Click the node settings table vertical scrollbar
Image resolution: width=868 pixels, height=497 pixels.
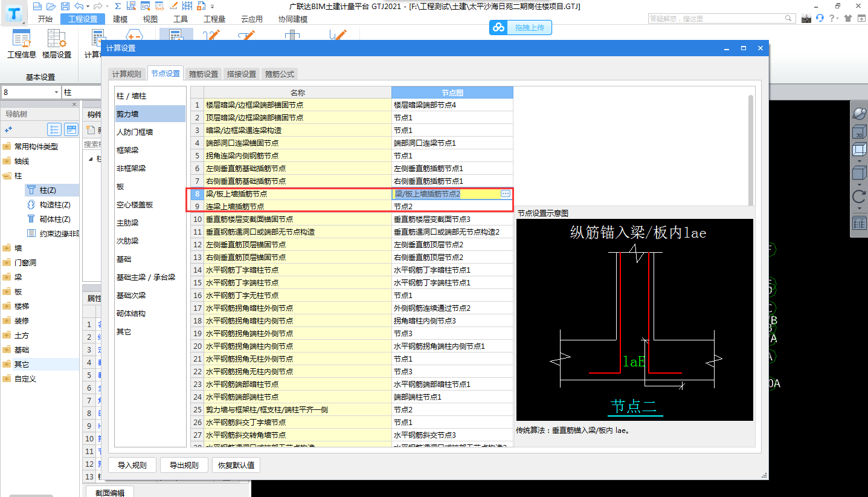[x=751, y=150]
